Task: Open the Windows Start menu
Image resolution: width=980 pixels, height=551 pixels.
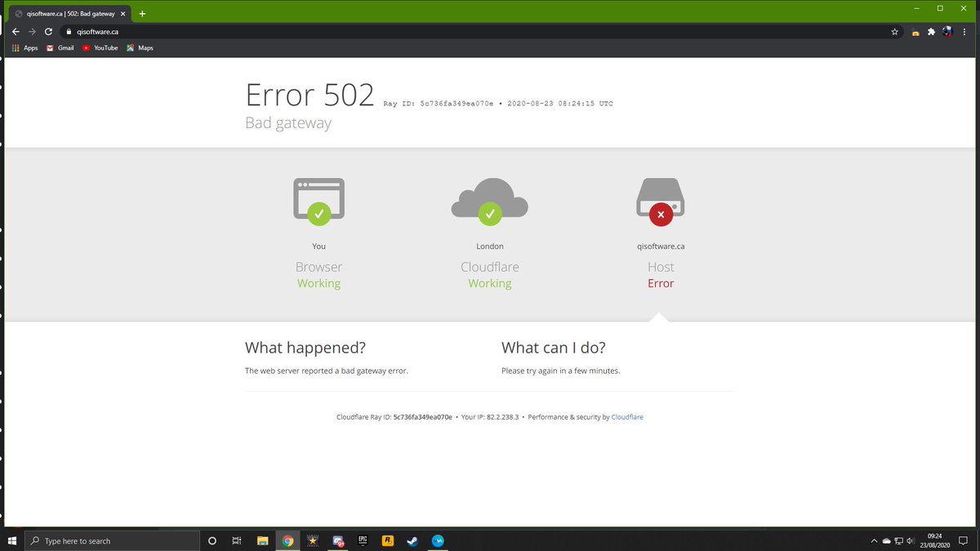Action: pos(12,540)
